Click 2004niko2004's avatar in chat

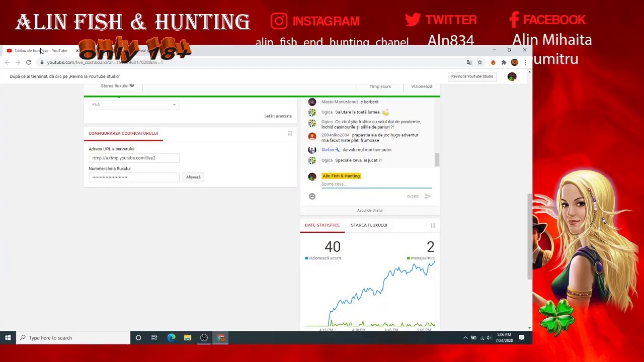click(312, 136)
